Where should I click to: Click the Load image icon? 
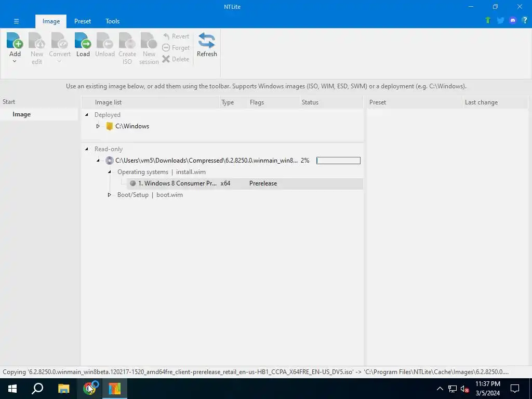click(83, 41)
